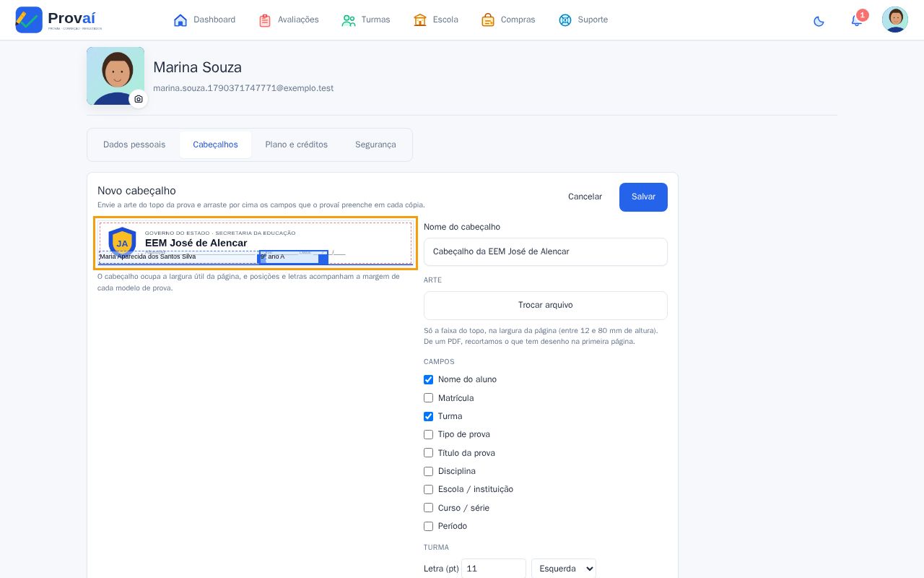Click the email marina.souza.1790371747771@exemplo.test
The height and width of the screenshot is (578, 924).
pyautogui.click(x=243, y=88)
